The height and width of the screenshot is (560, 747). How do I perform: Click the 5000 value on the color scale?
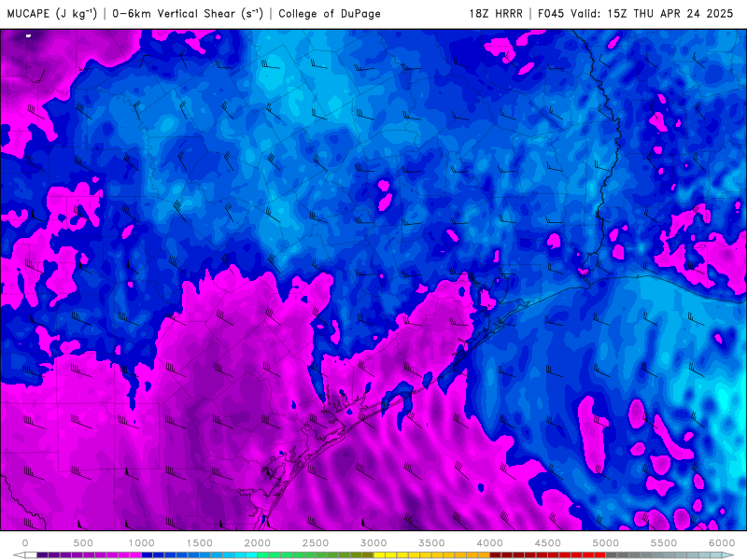click(605, 543)
